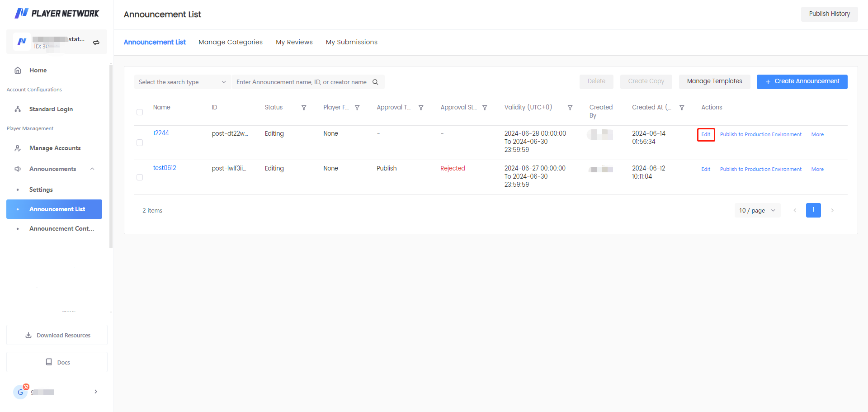Click the Create Announcement button
Screen dimensions: 868x412
pos(802,81)
